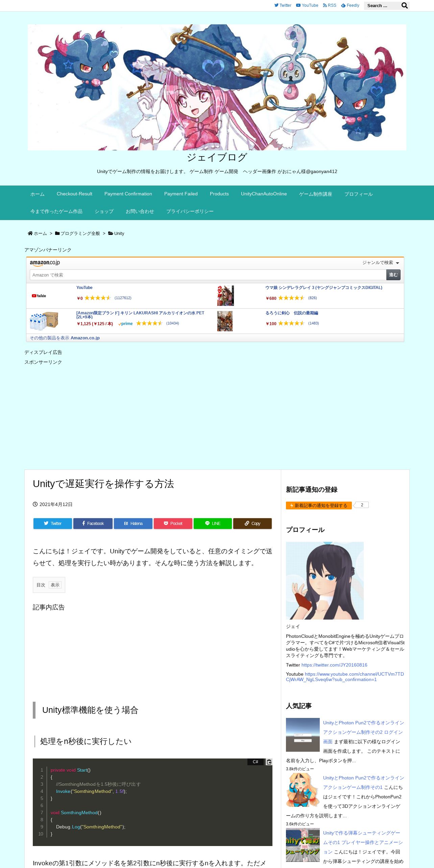Open the Twitter link in top bar
This screenshot has width=434, height=868.
[x=283, y=5]
